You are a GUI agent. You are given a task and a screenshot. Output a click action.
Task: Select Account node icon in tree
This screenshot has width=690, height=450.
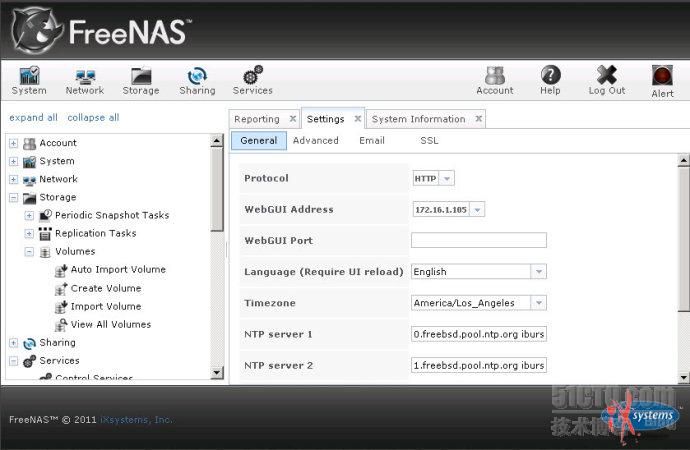[29, 143]
